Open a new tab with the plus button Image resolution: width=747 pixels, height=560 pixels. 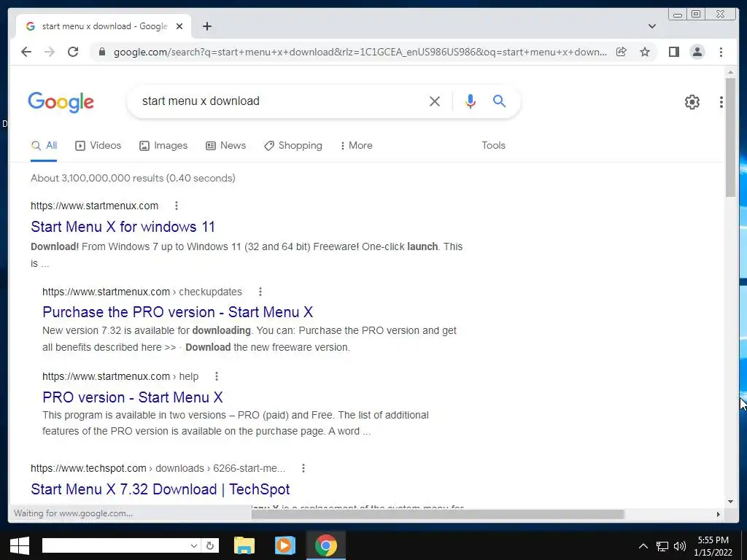click(x=206, y=26)
